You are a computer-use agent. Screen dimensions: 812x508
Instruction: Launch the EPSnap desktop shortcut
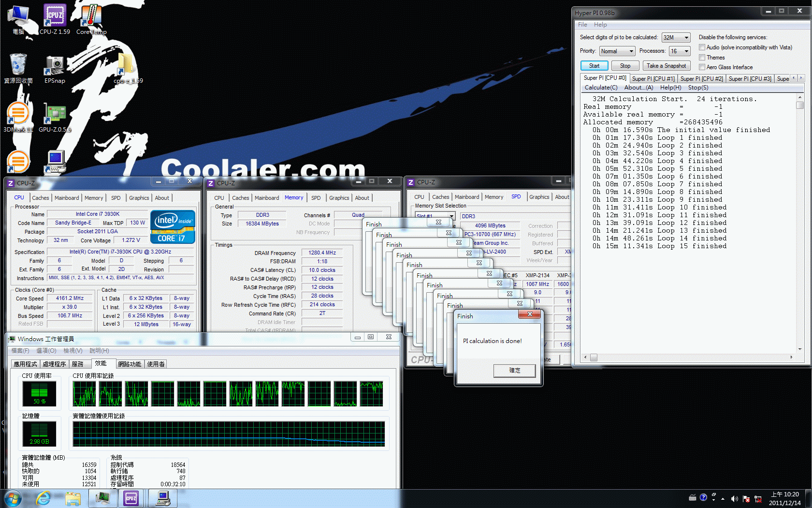(55, 69)
